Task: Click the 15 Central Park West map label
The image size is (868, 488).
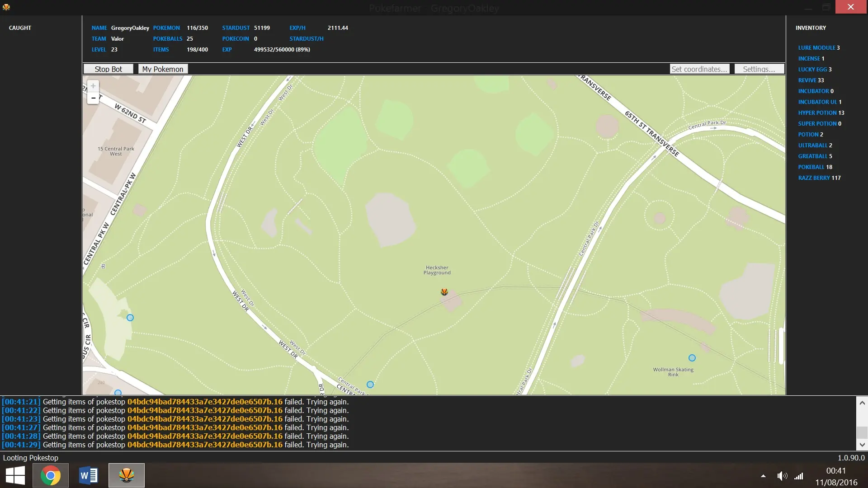Action: coord(116,151)
